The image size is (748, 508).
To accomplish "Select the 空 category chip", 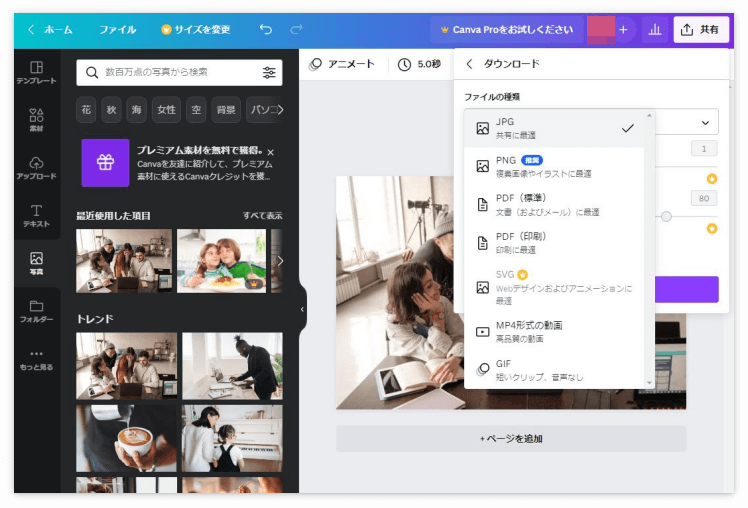I will click(196, 110).
